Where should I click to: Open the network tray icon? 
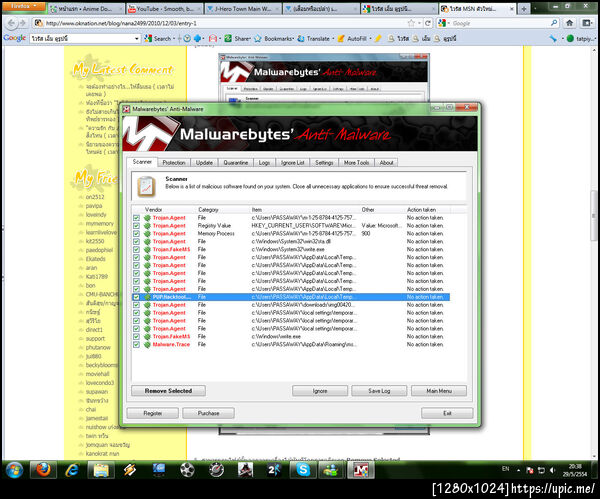coord(541,470)
